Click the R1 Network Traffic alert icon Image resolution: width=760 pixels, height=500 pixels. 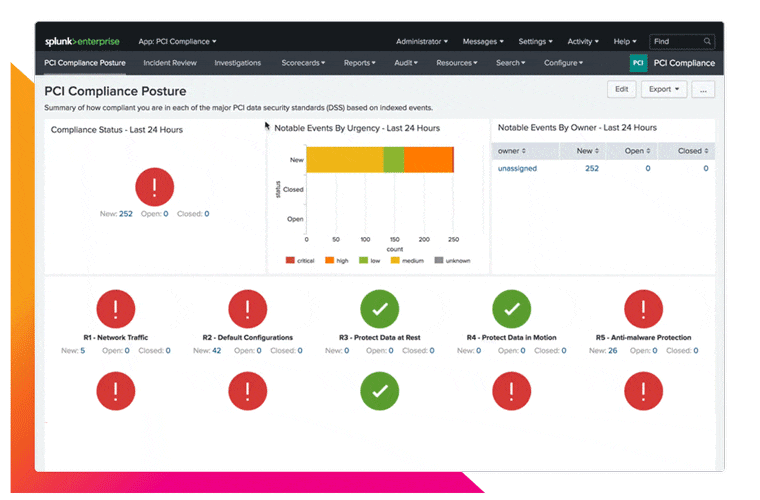116,309
